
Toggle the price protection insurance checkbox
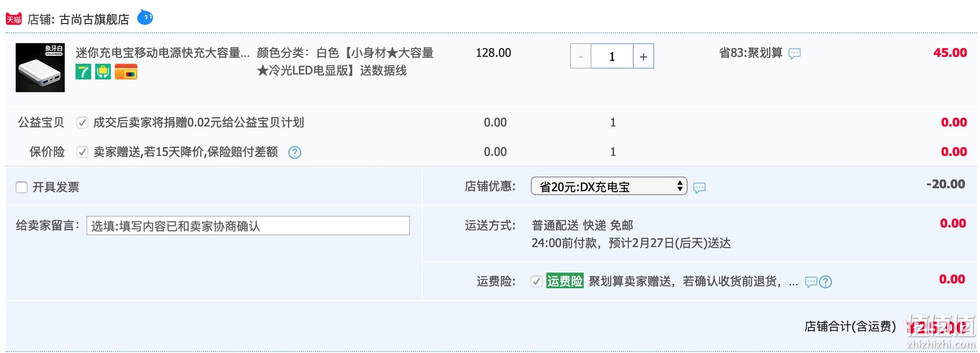(82, 152)
